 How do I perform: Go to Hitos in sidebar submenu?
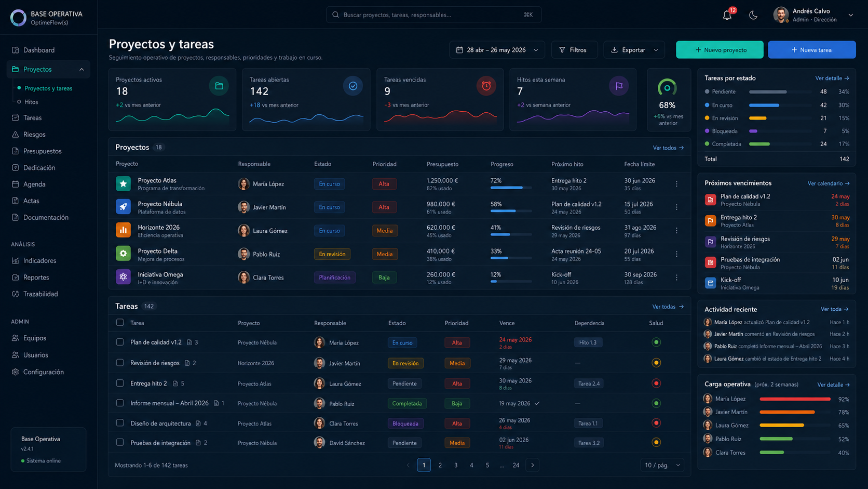[31, 102]
